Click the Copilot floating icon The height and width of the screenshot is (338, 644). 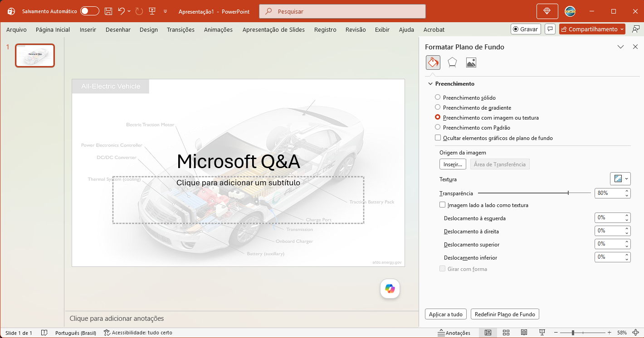[390, 289]
